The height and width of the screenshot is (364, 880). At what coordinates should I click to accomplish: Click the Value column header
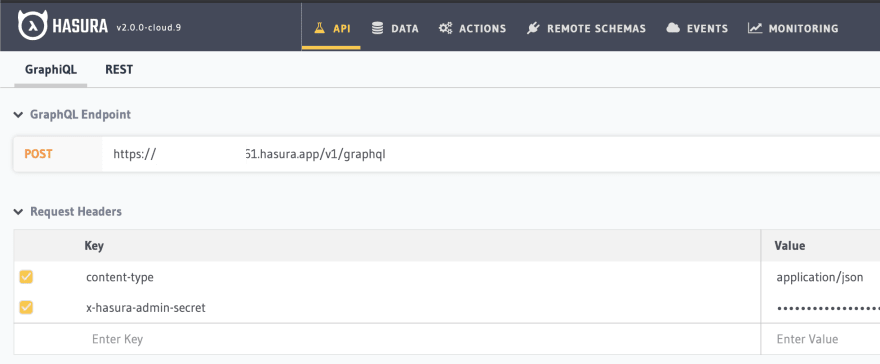[790, 246]
